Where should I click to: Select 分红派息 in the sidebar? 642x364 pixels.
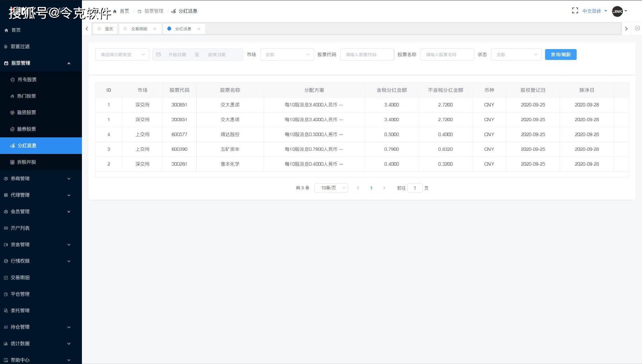pos(41,146)
